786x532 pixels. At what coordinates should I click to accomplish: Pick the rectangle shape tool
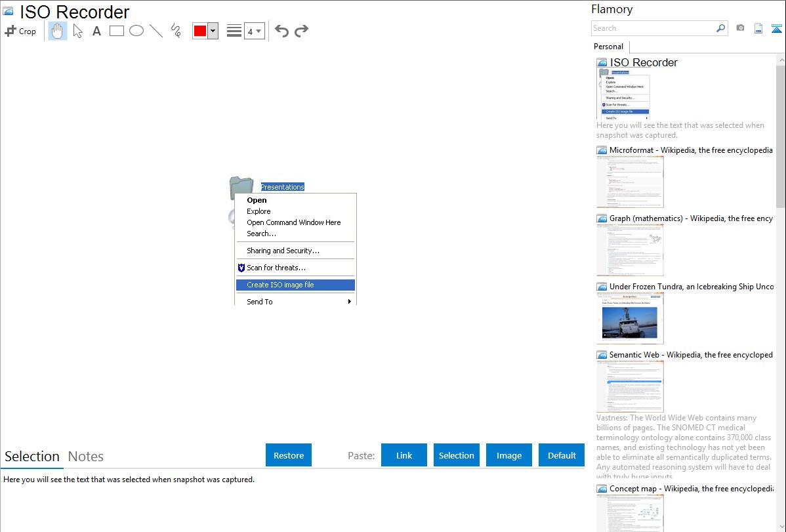(x=117, y=31)
